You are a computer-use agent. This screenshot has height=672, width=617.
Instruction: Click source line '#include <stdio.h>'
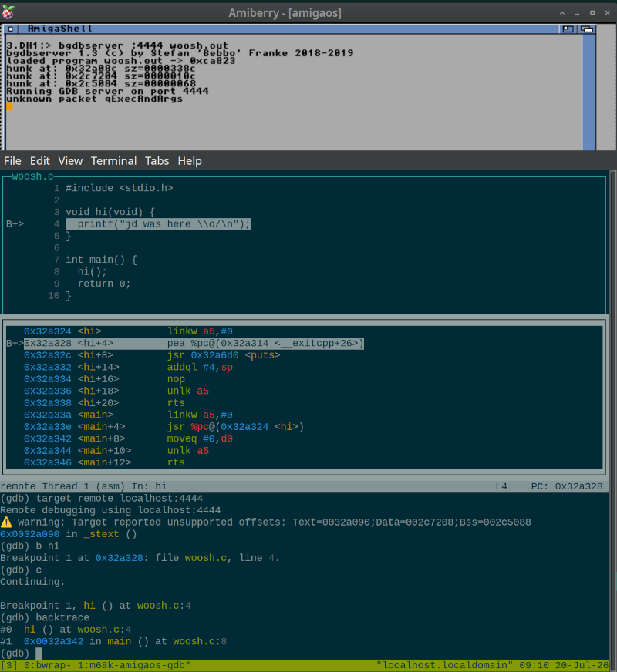click(x=120, y=188)
